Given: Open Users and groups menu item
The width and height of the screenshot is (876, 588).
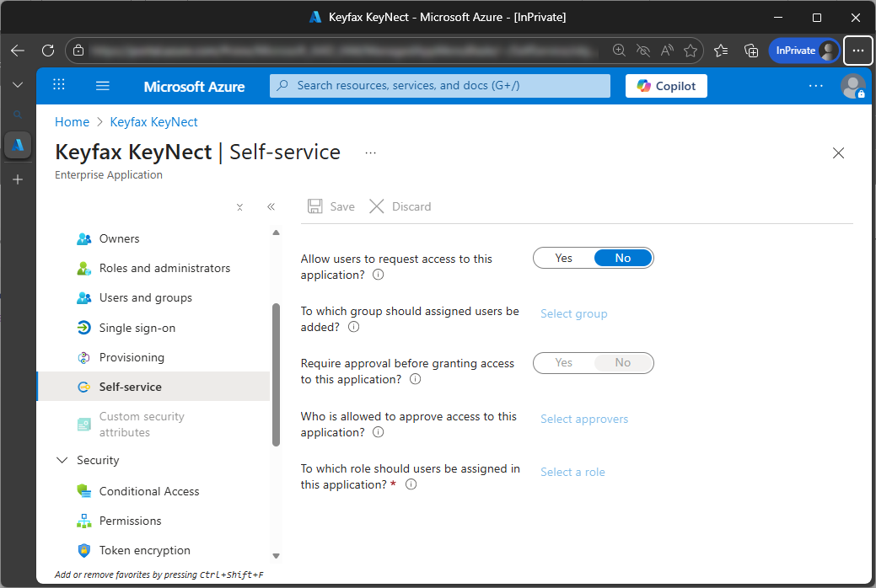Looking at the screenshot, I should pos(145,297).
